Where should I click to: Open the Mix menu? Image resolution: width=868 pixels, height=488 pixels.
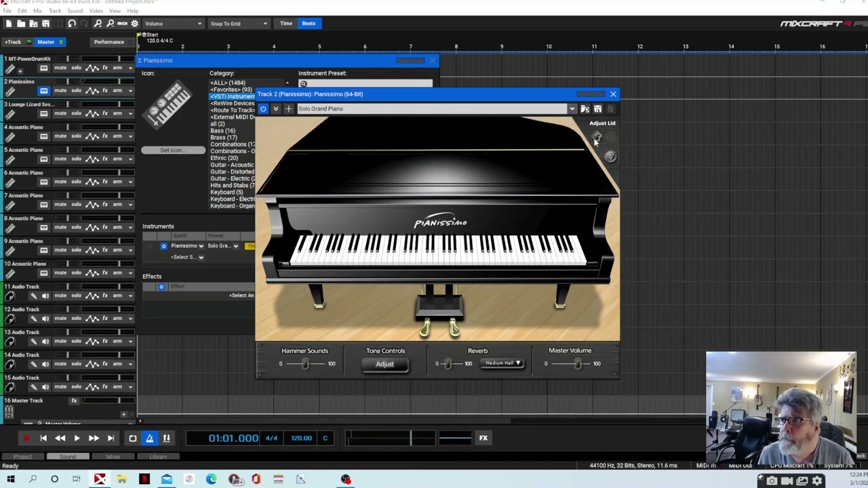(37, 11)
